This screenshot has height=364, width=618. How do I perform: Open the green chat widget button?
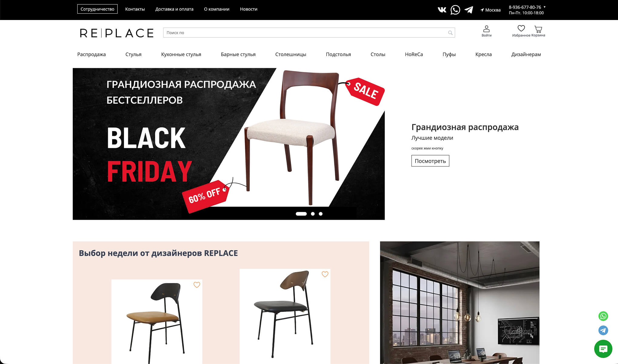click(x=603, y=349)
